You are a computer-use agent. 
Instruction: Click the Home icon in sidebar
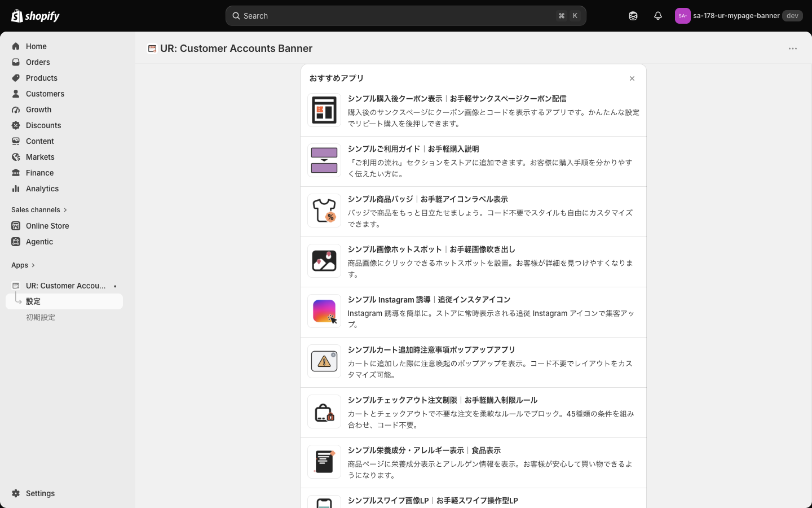[16, 46]
